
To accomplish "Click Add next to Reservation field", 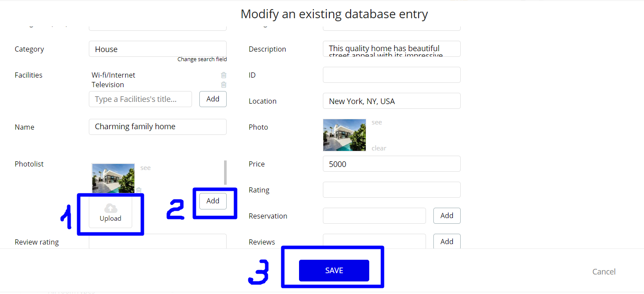I will click(x=447, y=216).
